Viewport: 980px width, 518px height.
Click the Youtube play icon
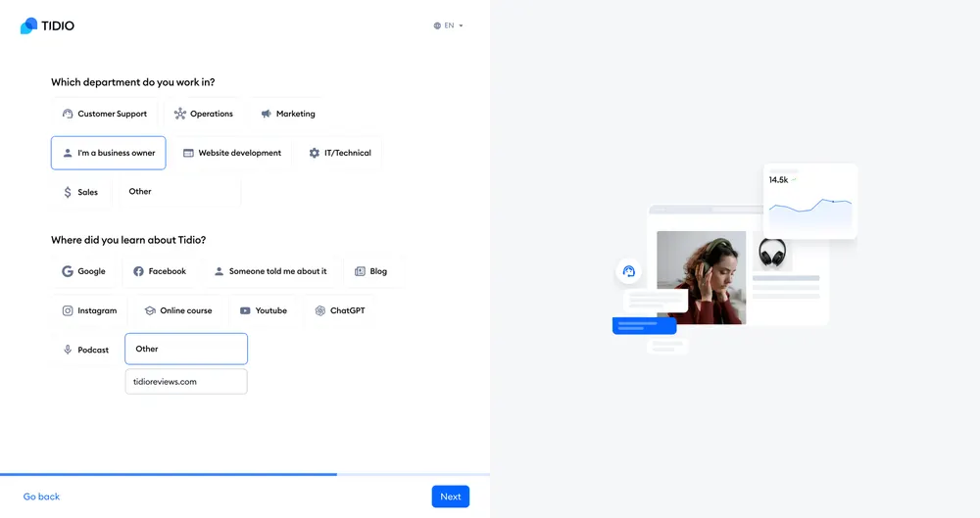[x=245, y=310]
